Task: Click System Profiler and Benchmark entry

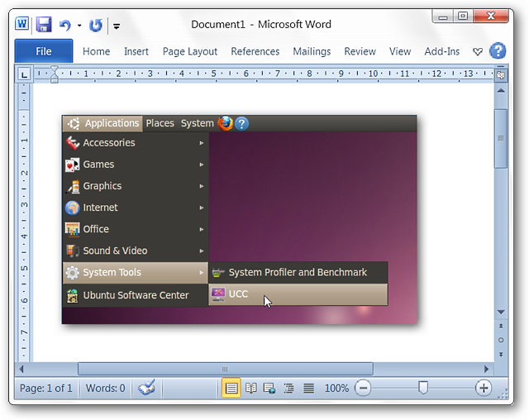Action: tap(298, 273)
